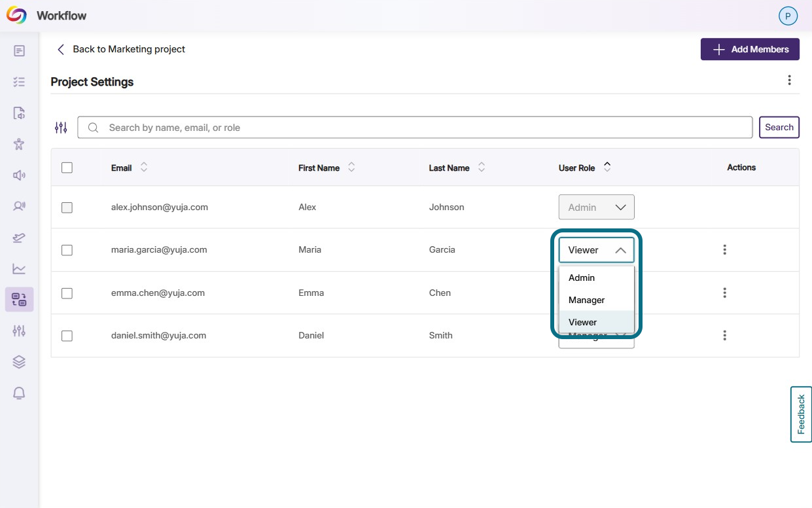Sort table by User Role column
Viewport: 812px width, 508px height.
(x=607, y=168)
